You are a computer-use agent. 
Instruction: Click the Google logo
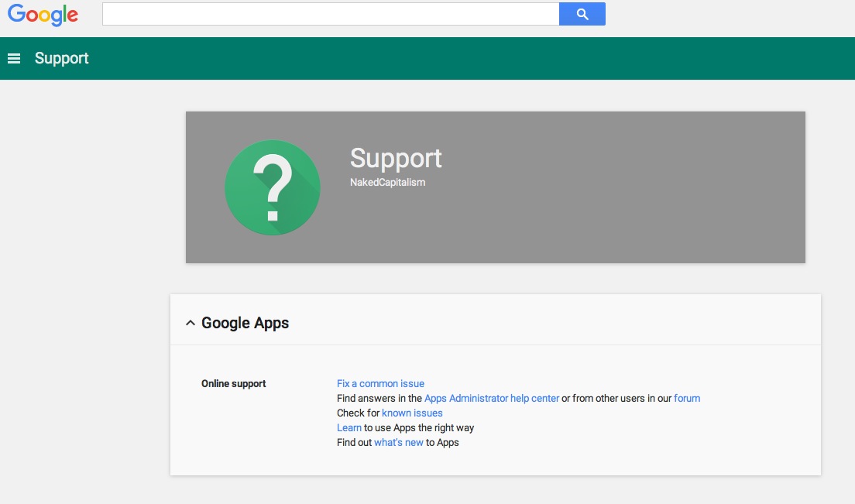pyautogui.click(x=43, y=15)
